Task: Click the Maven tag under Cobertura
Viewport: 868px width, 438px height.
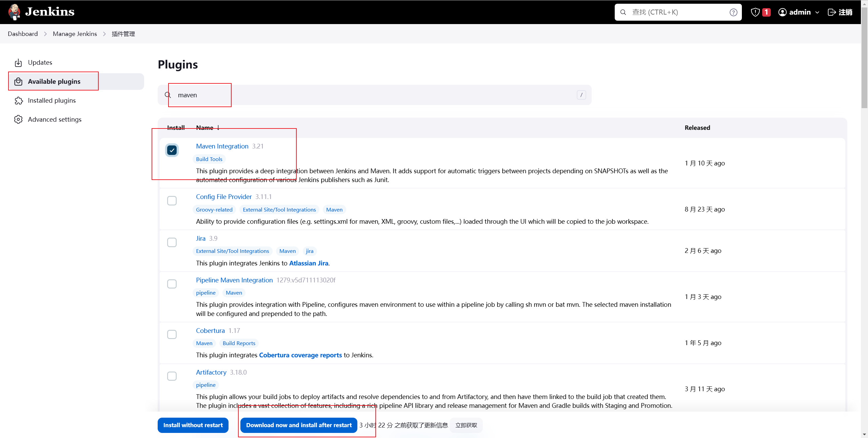Action: (x=204, y=343)
